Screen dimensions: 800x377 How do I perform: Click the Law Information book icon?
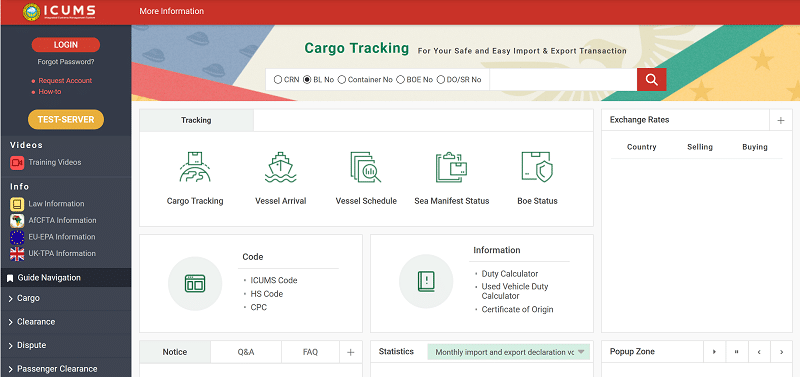click(17, 204)
